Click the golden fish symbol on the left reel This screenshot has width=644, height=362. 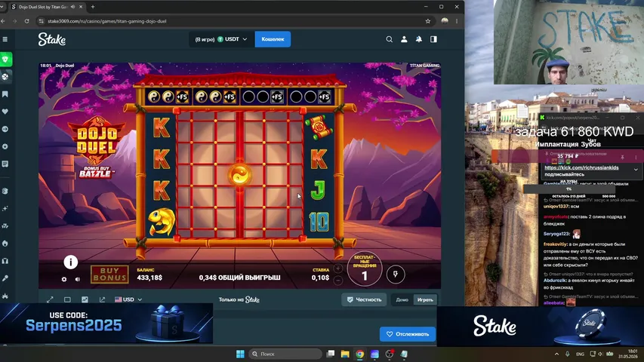pos(161,221)
